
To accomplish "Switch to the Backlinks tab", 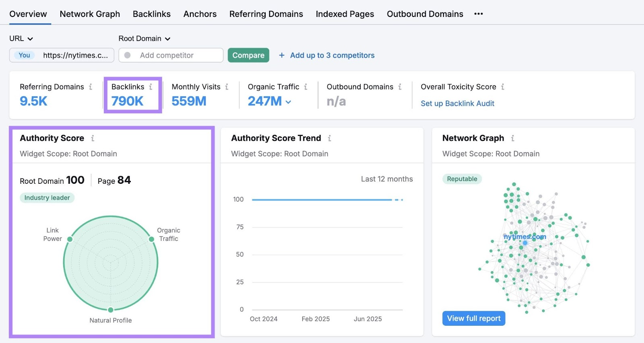I will pos(151,14).
